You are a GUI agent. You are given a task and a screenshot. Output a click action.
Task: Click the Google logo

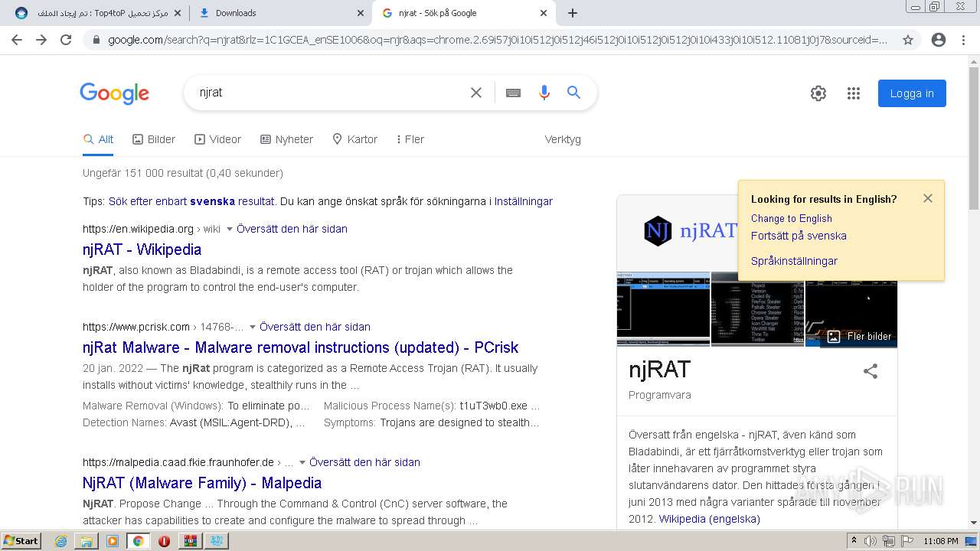pos(115,93)
